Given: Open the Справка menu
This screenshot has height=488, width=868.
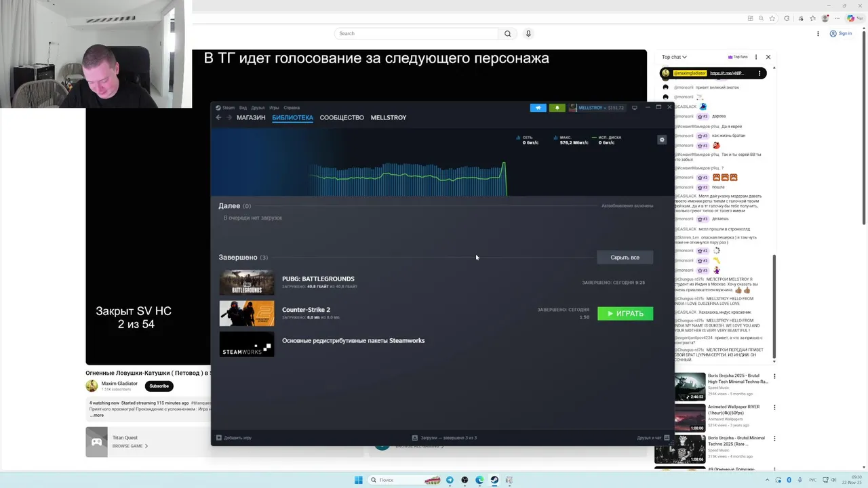Looking at the screenshot, I should [x=292, y=108].
